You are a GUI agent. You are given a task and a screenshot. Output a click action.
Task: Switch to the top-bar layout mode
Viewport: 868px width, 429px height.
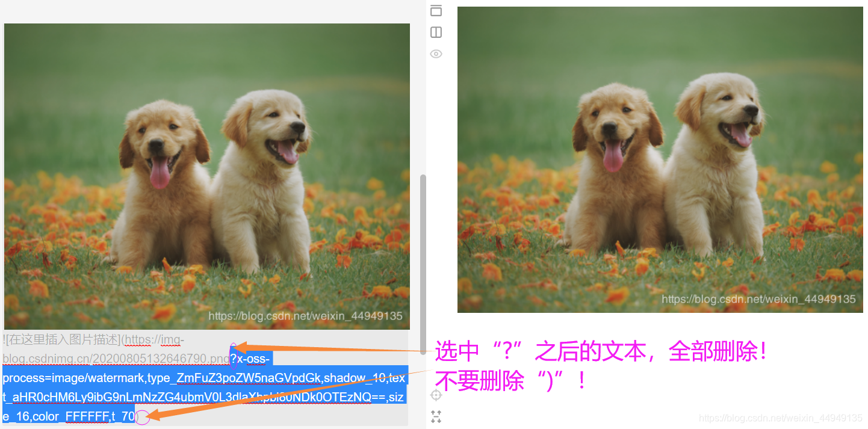436,10
